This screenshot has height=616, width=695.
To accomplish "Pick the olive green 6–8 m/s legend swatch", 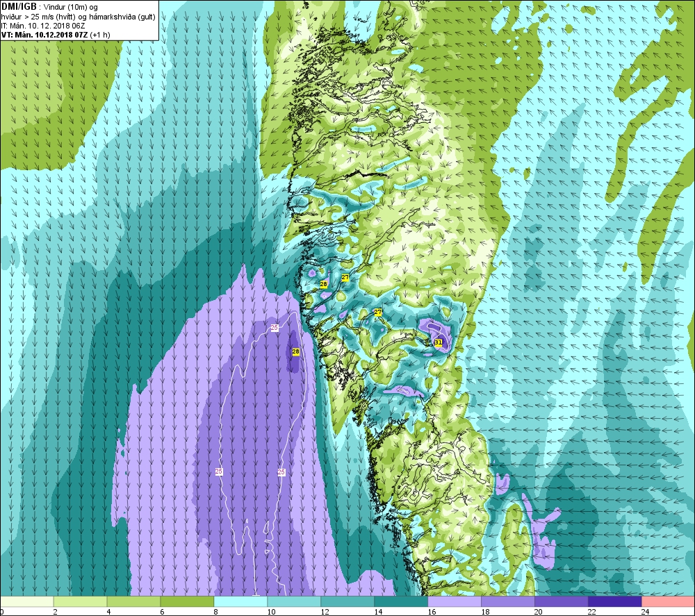I will coord(187,601).
